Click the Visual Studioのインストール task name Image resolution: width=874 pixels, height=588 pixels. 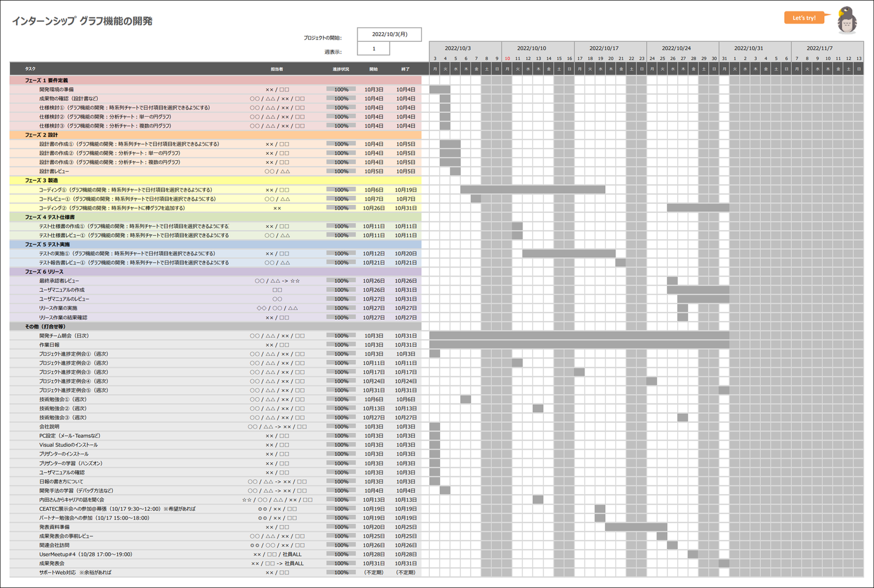(x=69, y=445)
